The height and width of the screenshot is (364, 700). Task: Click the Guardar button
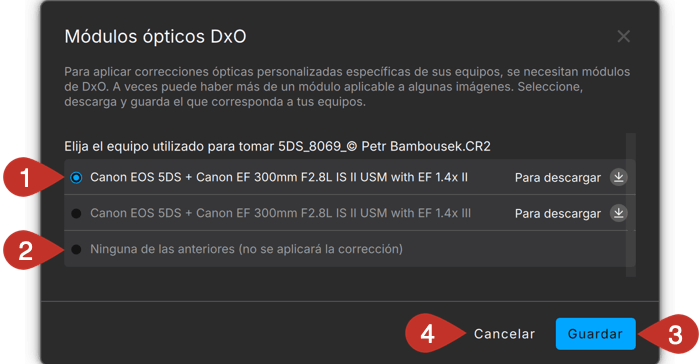pyautogui.click(x=596, y=334)
